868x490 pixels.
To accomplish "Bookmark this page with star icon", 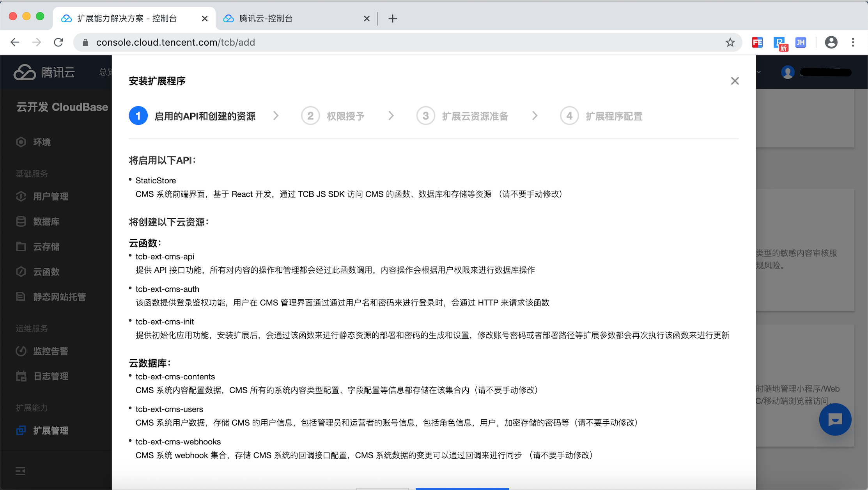I will point(730,42).
